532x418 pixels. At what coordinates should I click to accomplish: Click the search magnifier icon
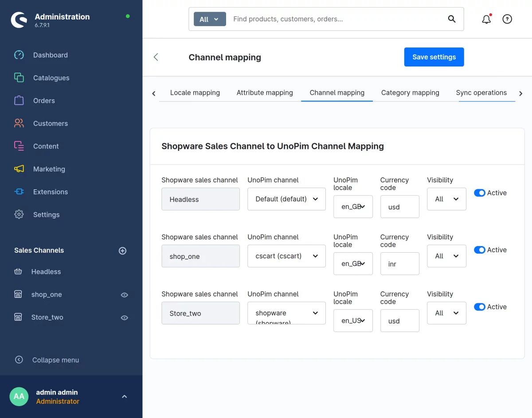click(x=452, y=19)
